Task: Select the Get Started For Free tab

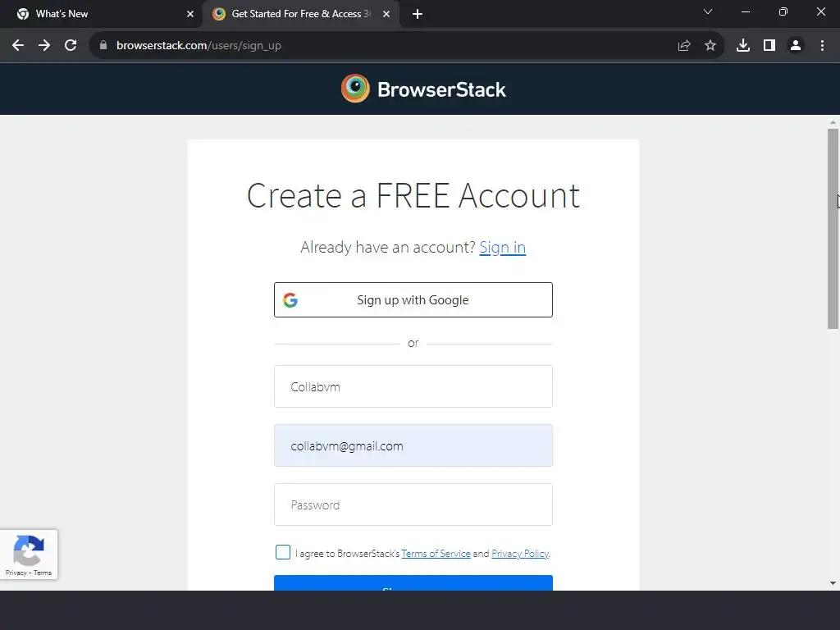Action: (x=301, y=14)
